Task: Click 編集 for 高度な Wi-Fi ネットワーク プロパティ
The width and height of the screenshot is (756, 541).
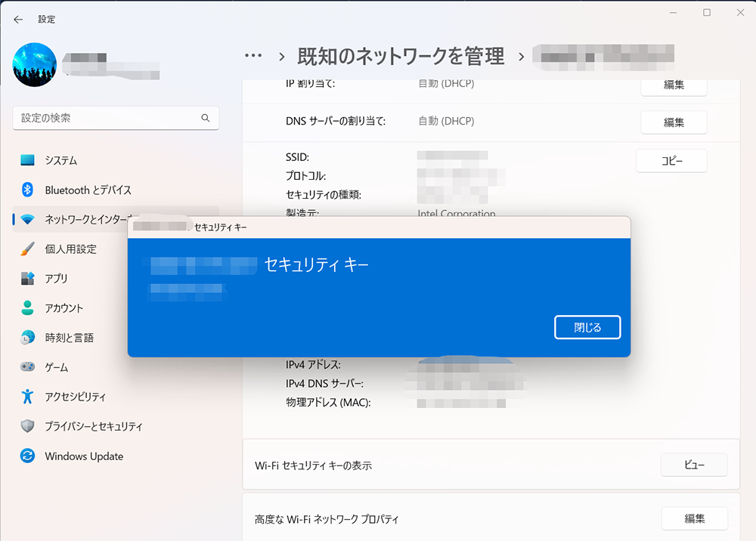Action: pos(694,518)
